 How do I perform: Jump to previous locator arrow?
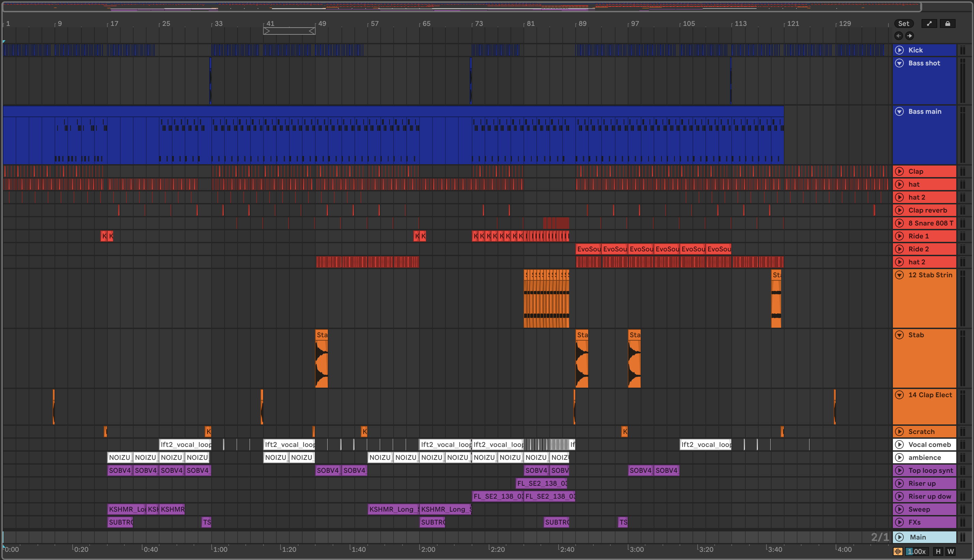click(x=899, y=36)
